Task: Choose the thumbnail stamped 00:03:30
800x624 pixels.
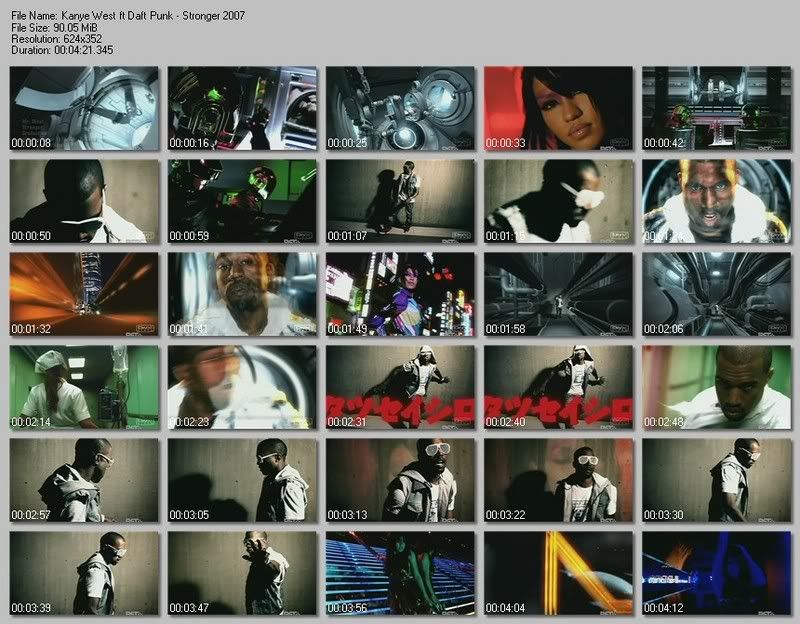Action: (x=717, y=480)
